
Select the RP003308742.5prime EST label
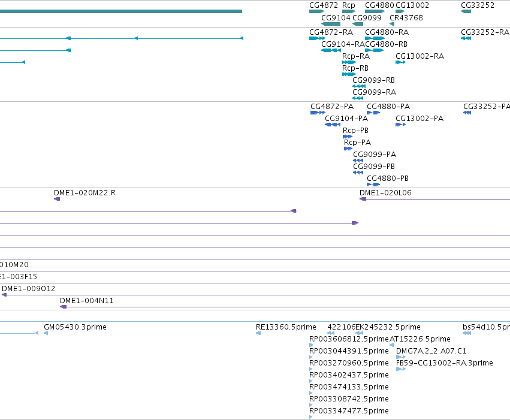coord(349,400)
